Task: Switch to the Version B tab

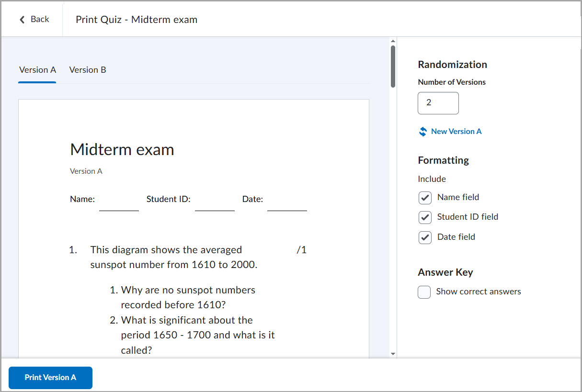Action: pos(88,69)
